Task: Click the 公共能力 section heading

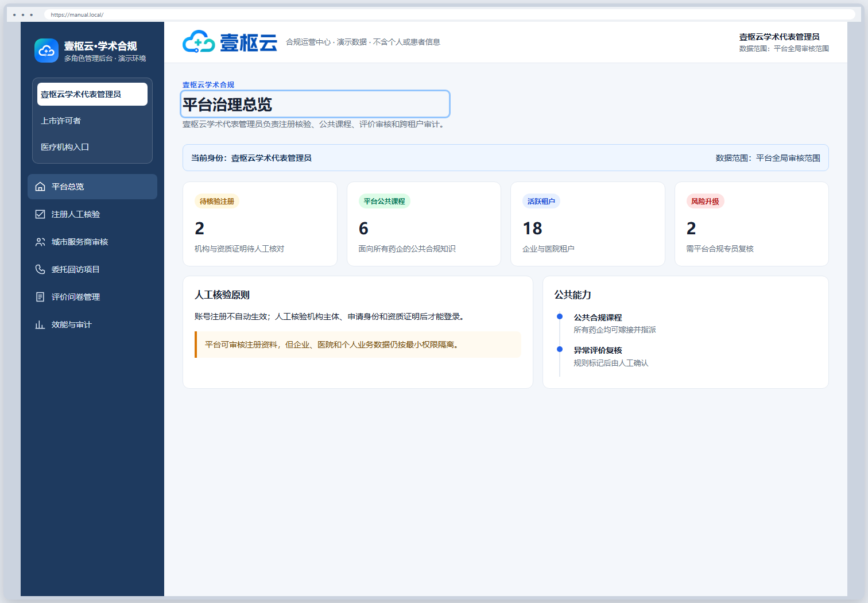Action: (572, 295)
